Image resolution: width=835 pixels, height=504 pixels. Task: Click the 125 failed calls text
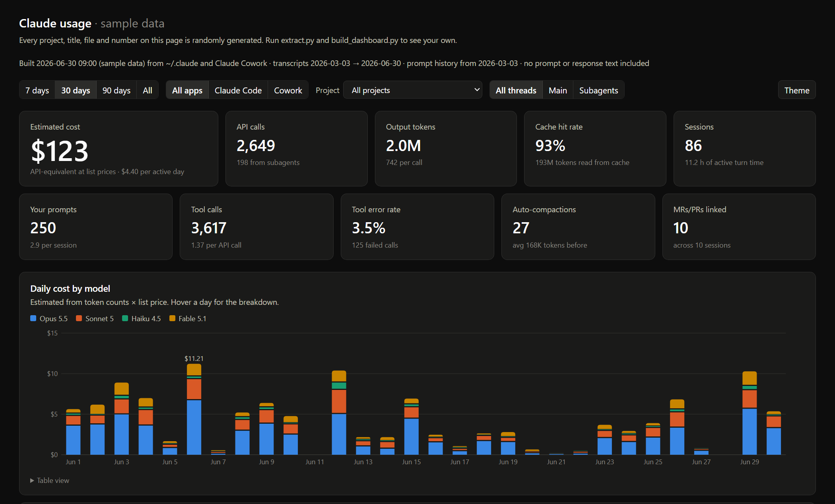pyautogui.click(x=375, y=245)
